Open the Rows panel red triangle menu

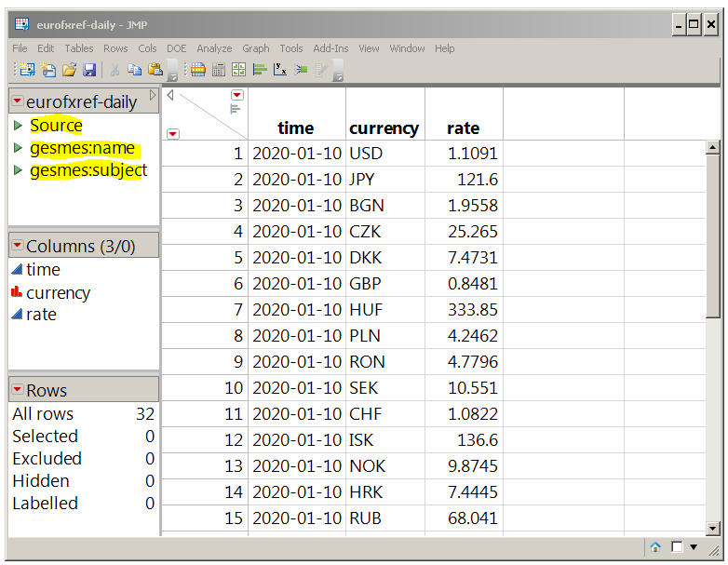[x=17, y=390]
